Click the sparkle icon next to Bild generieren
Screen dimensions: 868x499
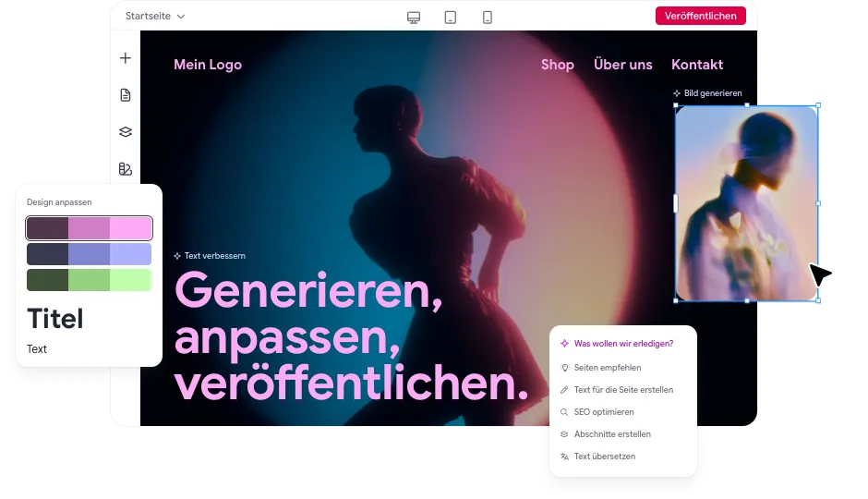[x=677, y=93]
